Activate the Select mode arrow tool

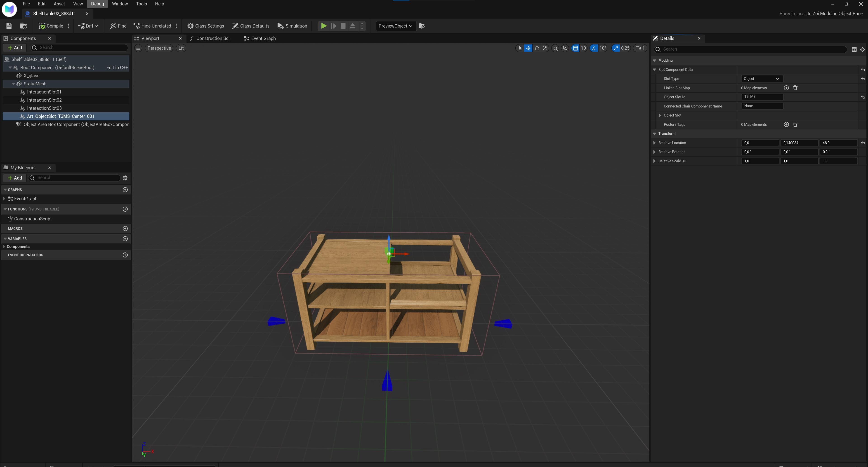pos(520,48)
